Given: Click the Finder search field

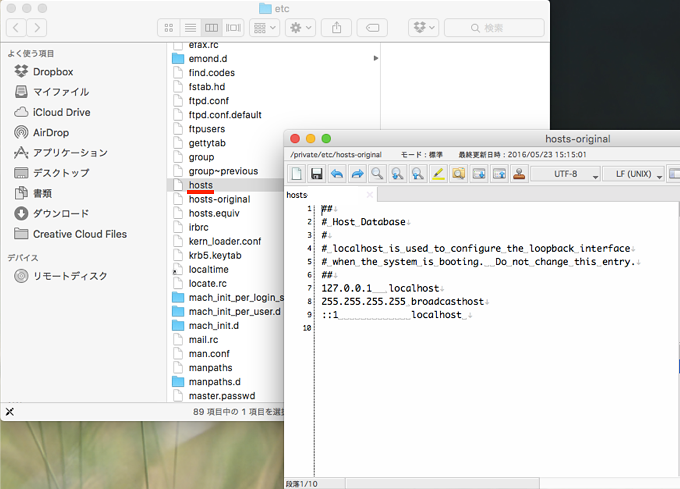Looking at the screenshot, I should point(494,28).
